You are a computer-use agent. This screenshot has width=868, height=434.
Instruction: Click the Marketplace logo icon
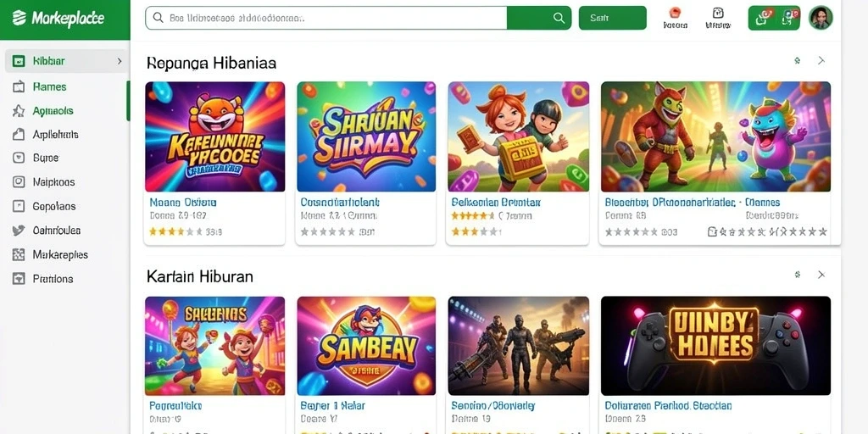tap(19, 18)
